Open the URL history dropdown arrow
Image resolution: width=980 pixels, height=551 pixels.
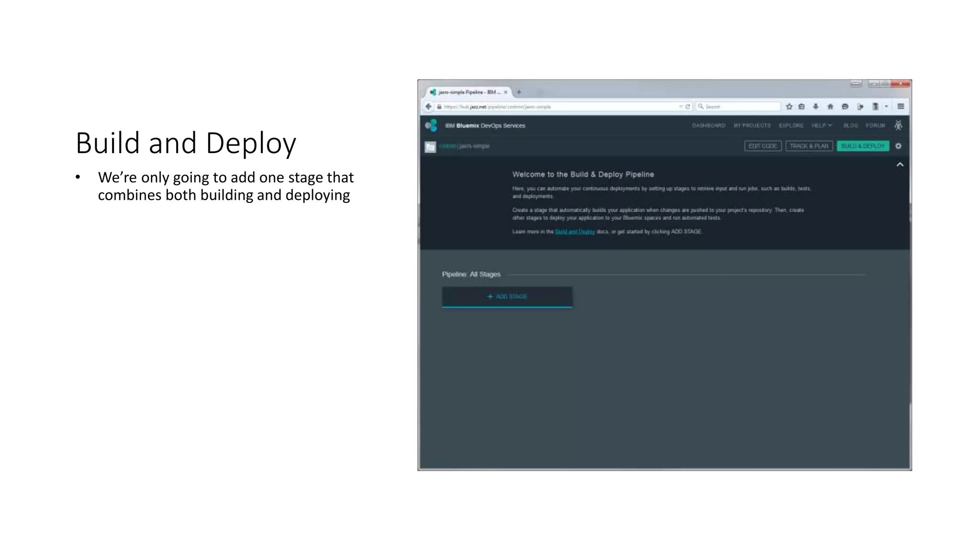(x=680, y=107)
